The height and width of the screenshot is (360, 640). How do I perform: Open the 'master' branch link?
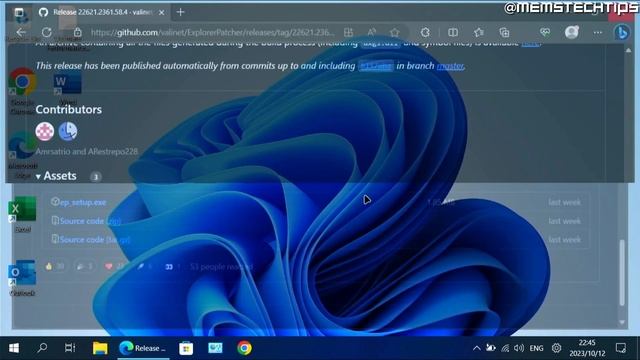[450, 66]
